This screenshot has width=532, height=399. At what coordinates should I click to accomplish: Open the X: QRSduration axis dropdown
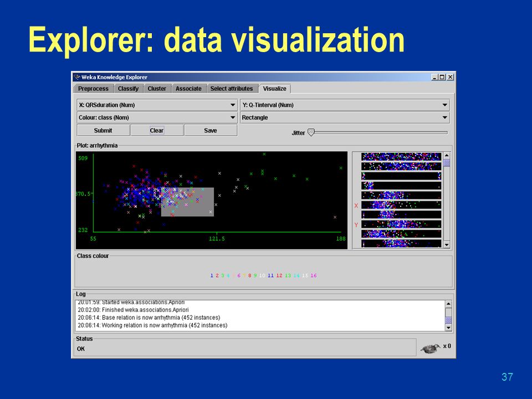(x=157, y=105)
